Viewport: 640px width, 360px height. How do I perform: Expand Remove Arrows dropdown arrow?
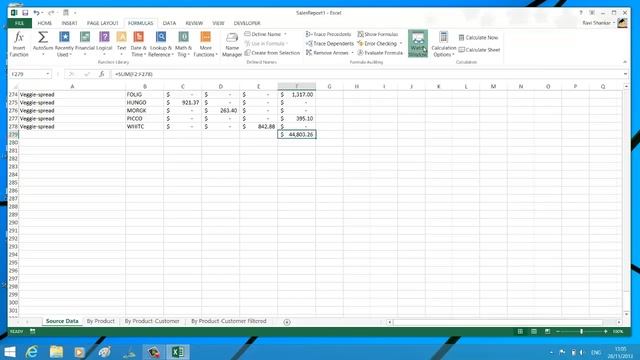click(352, 53)
